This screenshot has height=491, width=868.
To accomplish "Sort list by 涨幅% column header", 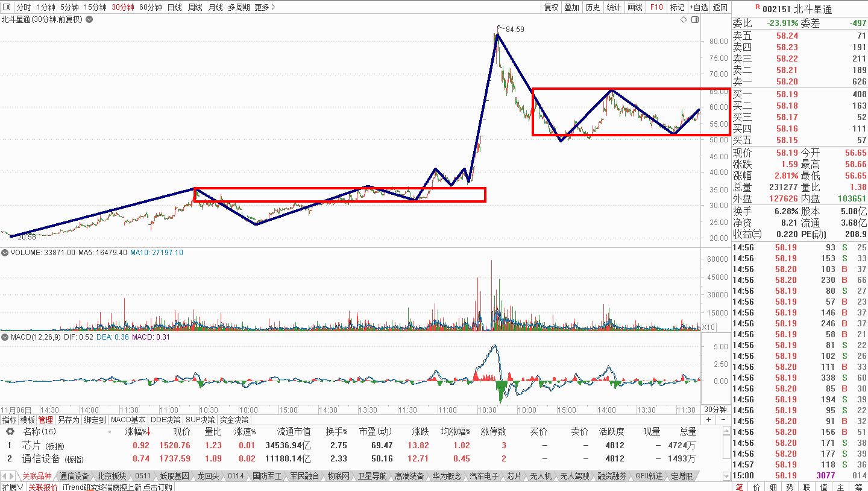I will (x=137, y=431).
